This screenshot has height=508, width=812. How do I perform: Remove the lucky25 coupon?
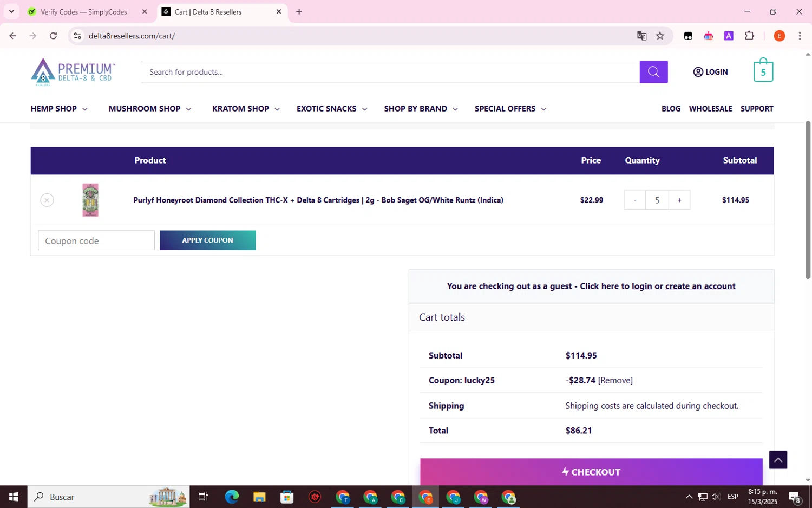click(615, 380)
